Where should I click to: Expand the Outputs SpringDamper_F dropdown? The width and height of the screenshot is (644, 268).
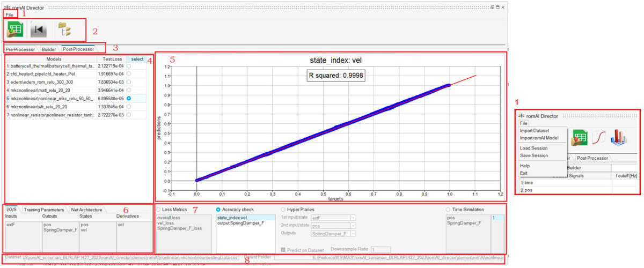[333, 234]
